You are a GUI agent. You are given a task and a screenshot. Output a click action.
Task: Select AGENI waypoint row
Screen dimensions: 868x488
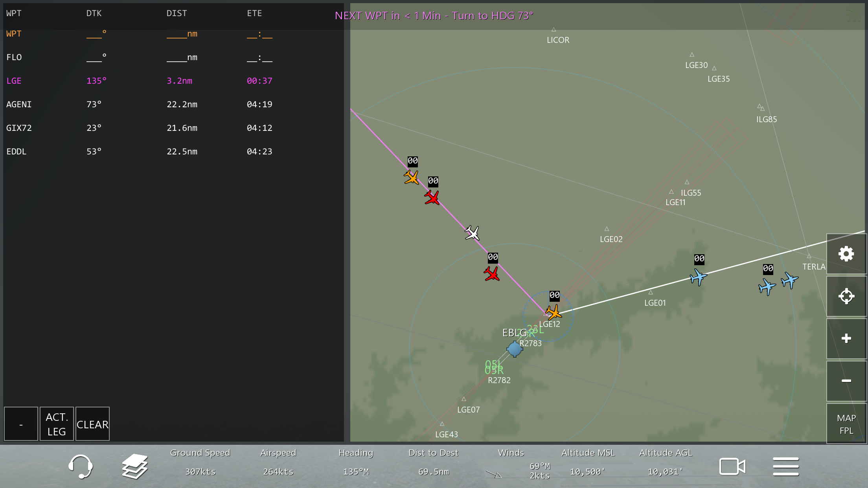click(19, 105)
